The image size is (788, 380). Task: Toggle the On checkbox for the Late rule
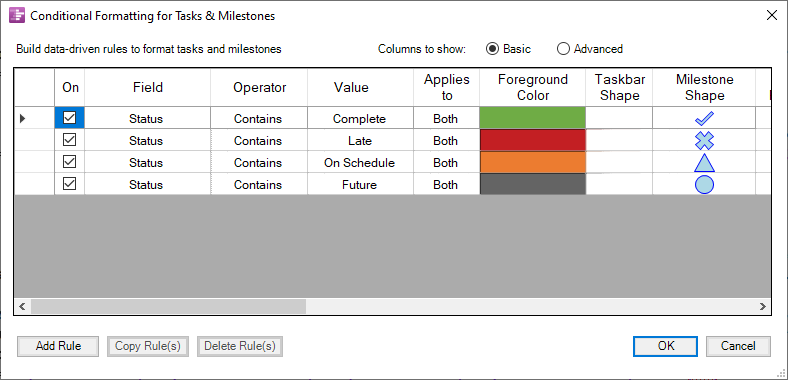point(69,140)
